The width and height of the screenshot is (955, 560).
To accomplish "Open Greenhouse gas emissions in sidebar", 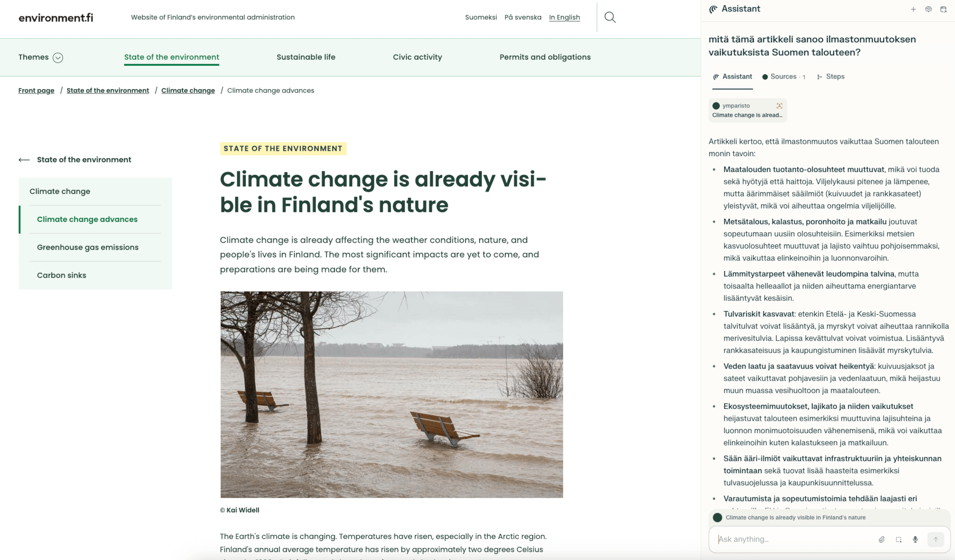I will click(88, 247).
